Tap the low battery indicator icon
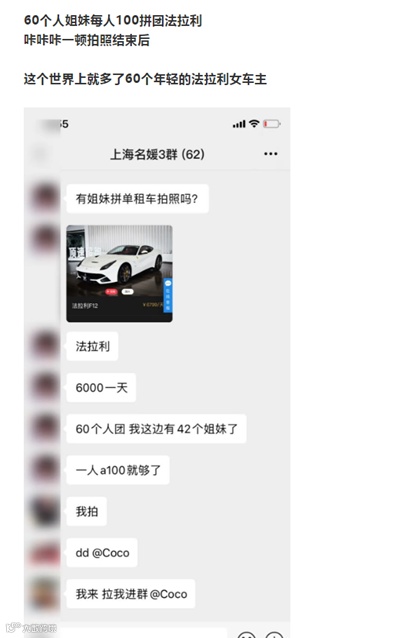Viewport: 415px width, 638px height. coord(271,124)
